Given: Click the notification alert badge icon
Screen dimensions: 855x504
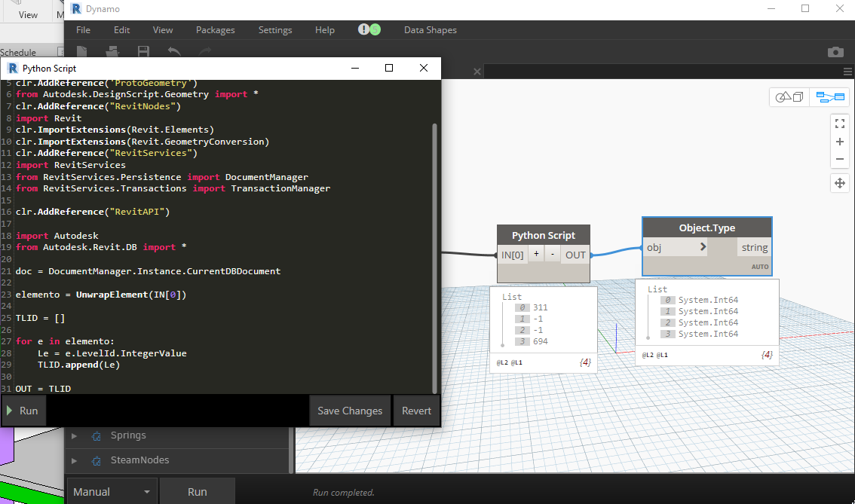Looking at the screenshot, I should (369, 29).
